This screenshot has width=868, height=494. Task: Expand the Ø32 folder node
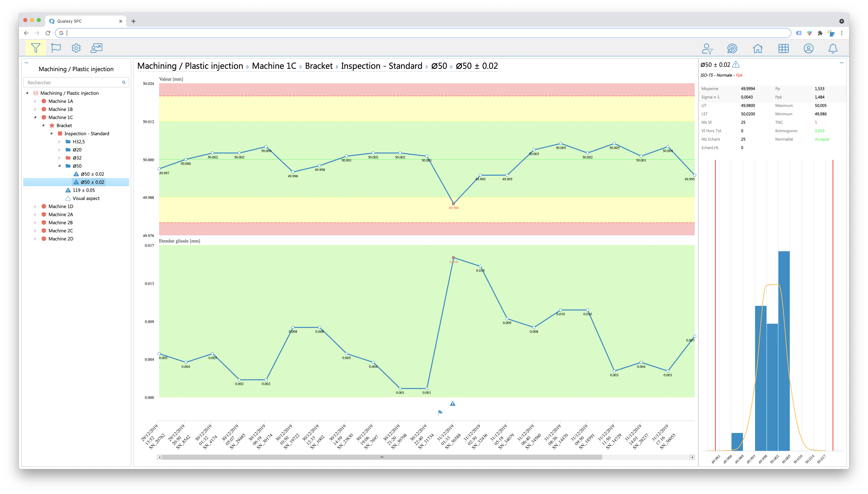pyautogui.click(x=59, y=158)
